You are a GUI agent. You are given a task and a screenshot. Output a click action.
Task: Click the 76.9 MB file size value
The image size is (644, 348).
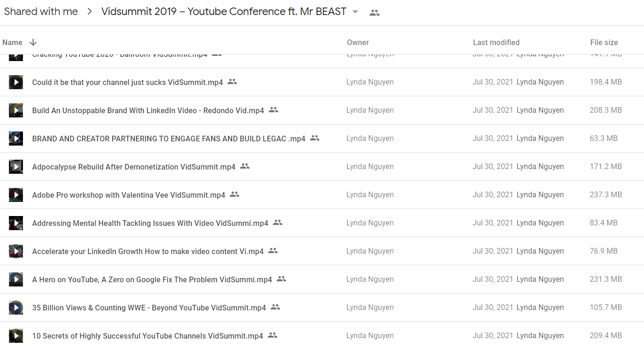click(x=604, y=251)
